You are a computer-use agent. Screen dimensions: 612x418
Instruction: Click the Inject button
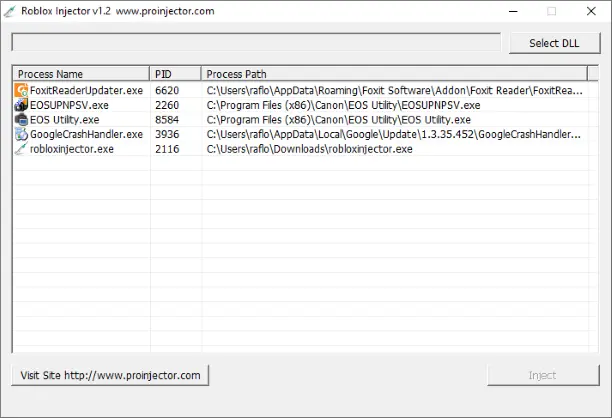[x=543, y=375]
